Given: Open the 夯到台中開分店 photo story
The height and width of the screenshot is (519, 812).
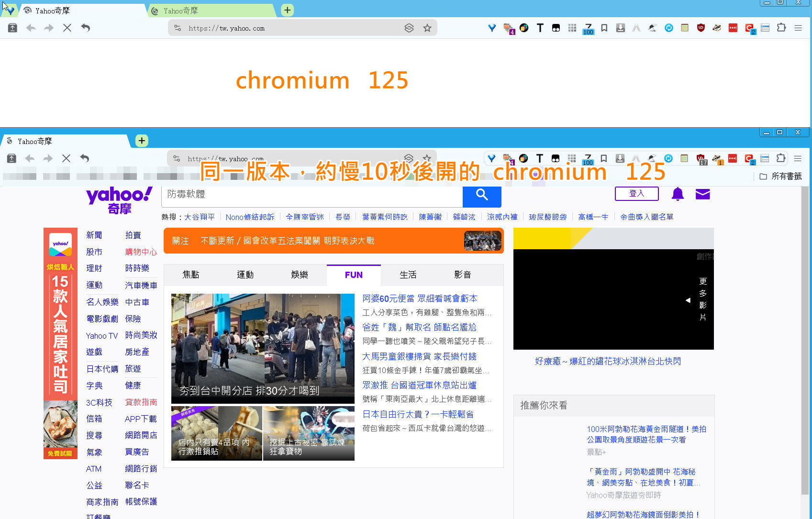Looking at the screenshot, I should (x=263, y=348).
